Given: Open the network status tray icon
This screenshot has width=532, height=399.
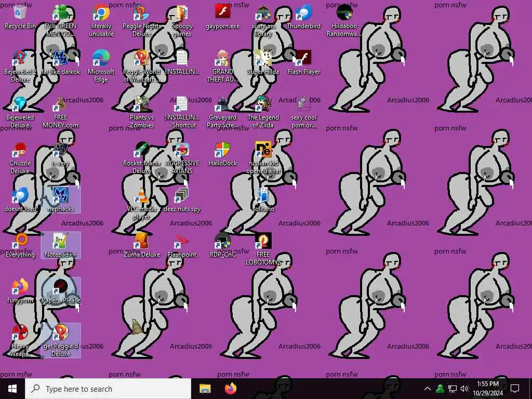Looking at the screenshot, I should 453,389.
